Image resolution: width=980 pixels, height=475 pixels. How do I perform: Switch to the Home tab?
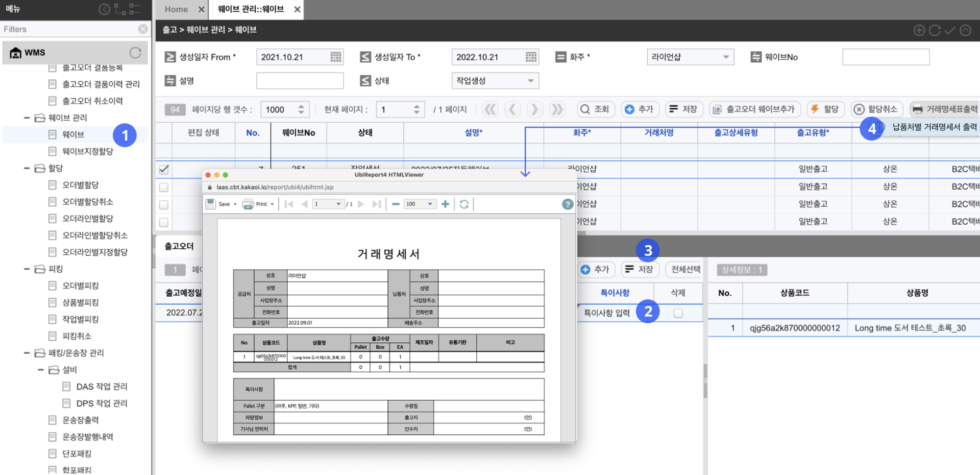pyautogui.click(x=176, y=9)
